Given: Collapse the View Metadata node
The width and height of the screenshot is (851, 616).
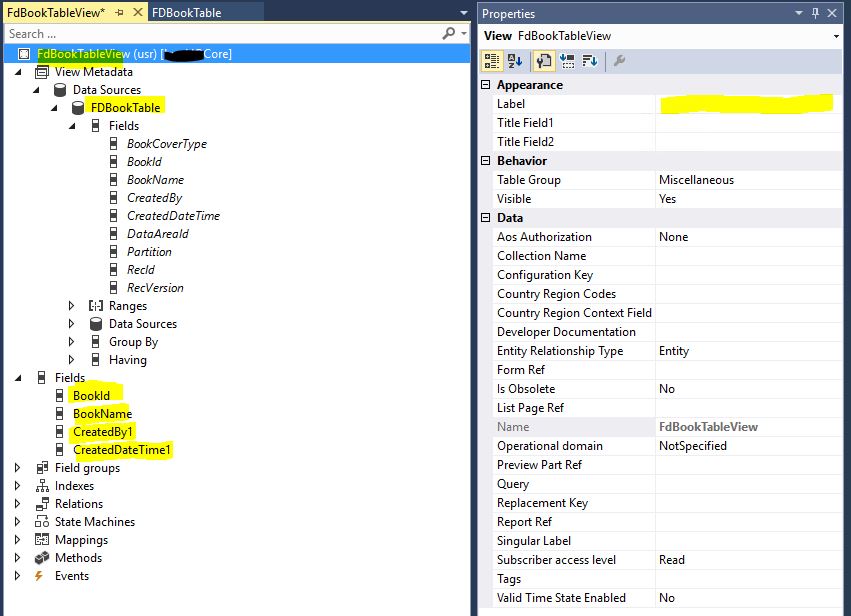Looking at the screenshot, I should click(17, 72).
